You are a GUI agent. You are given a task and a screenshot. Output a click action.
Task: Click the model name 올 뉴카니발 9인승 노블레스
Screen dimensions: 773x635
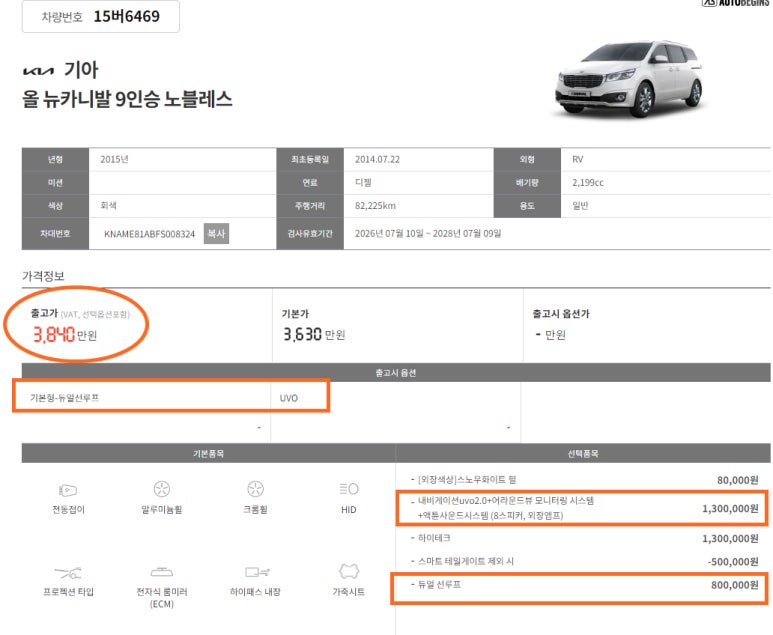click(127, 99)
